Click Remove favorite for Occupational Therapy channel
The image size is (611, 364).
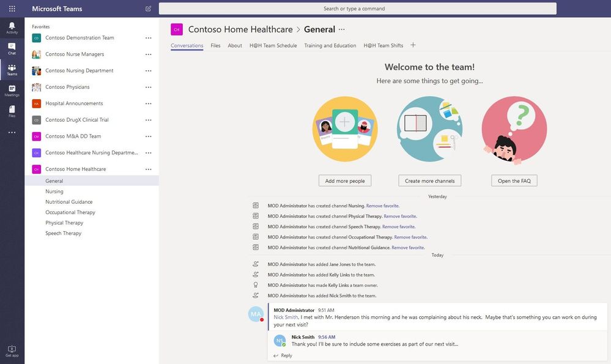coord(411,237)
